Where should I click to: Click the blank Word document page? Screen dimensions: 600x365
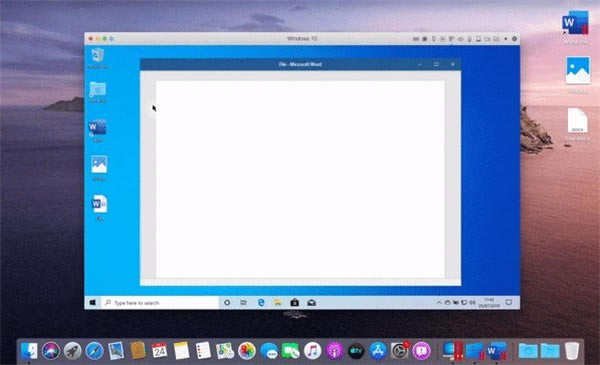pyautogui.click(x=300, y=179)
